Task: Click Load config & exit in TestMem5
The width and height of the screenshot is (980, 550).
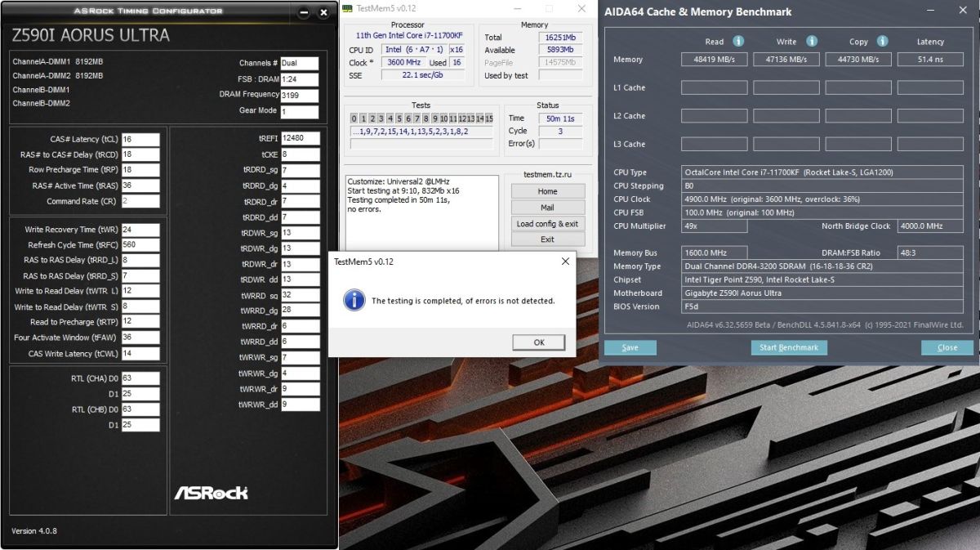Action: click(547, 223)
